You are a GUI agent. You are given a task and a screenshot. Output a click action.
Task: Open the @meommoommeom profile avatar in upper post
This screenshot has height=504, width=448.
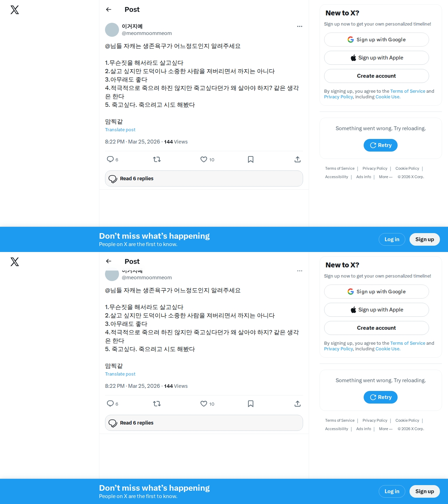(112, 30)
